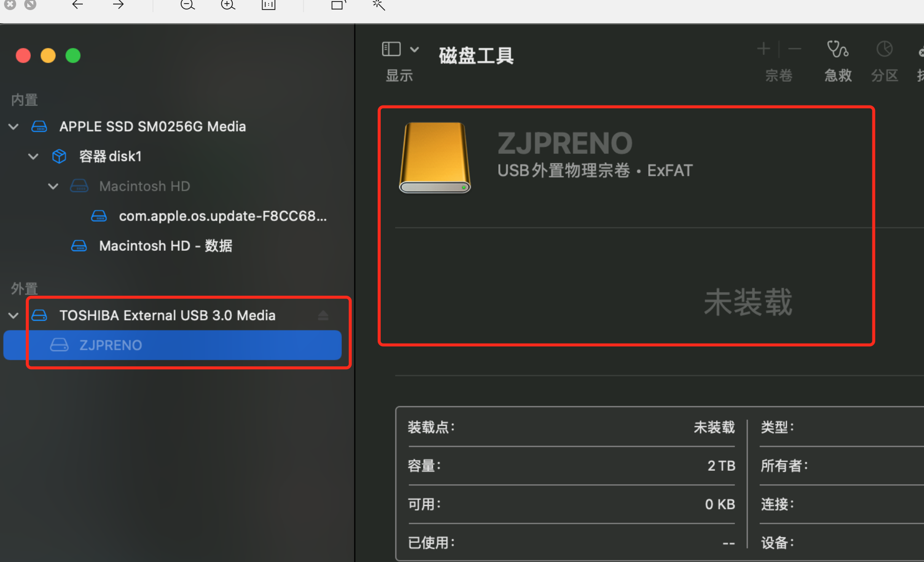Open the dropdown chevron beside the view icon
The height and width of the screenshot is (562, 924).
click(415, 49)
